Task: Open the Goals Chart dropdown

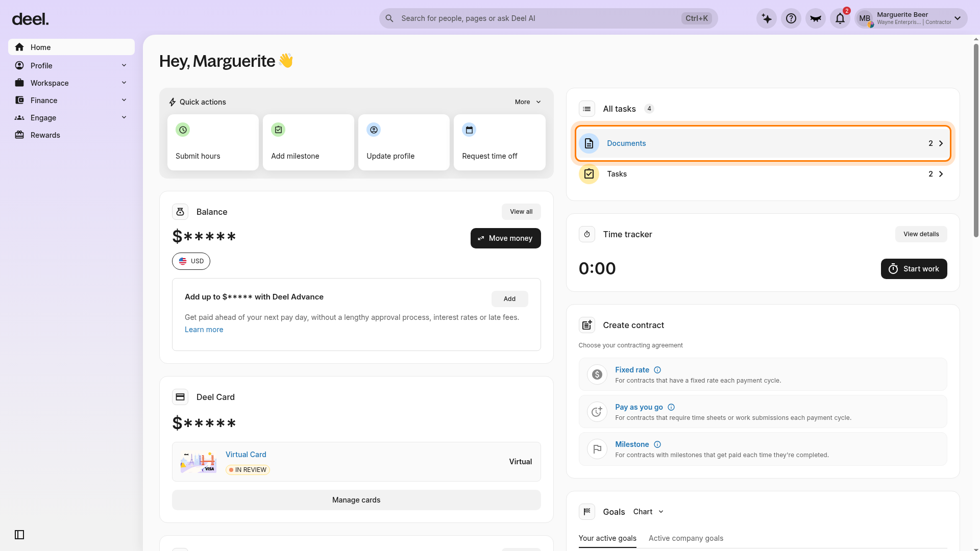Action: (x=648, y=512)
